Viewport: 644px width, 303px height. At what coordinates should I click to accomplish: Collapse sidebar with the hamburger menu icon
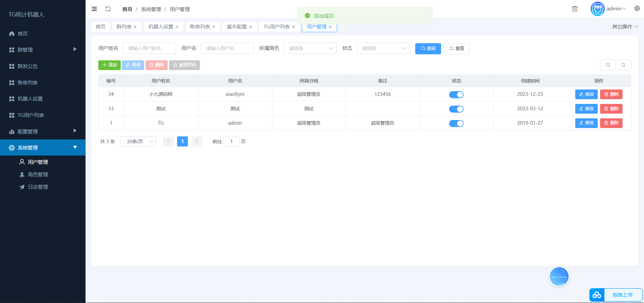tap(94, 9)
